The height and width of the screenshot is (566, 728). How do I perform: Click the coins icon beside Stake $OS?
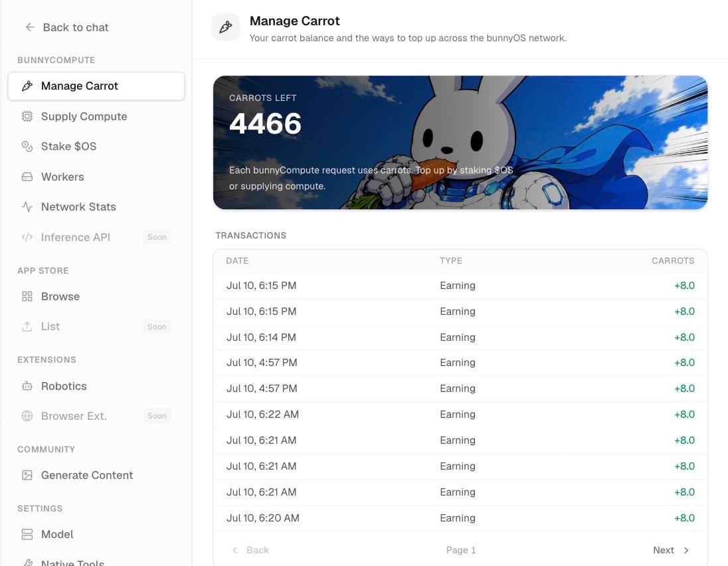[x=27, y=146]
